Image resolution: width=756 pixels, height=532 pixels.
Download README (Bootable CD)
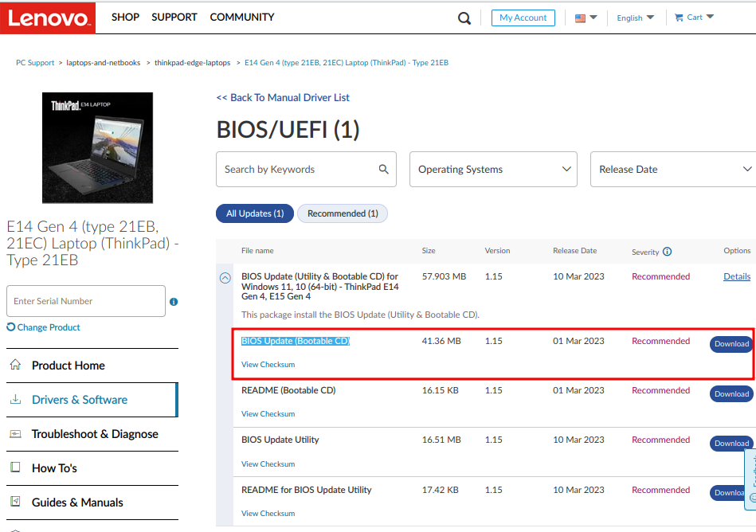(x=731, y=393)
